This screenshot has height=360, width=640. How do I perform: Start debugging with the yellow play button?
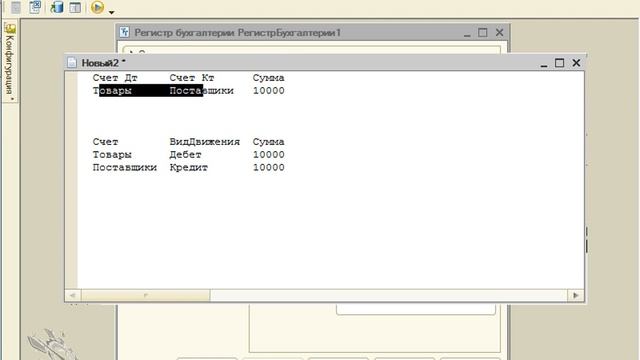coord(97,7)
